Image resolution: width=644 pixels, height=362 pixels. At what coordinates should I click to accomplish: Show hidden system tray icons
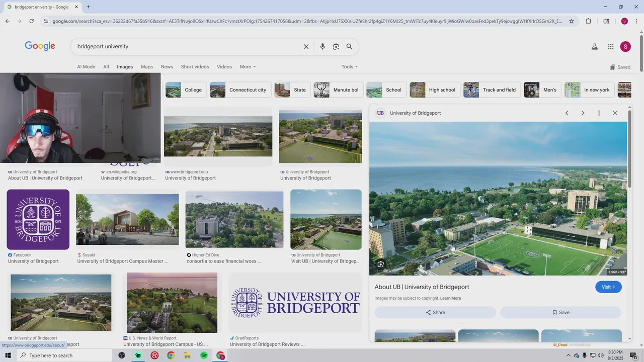pos(569,355)
